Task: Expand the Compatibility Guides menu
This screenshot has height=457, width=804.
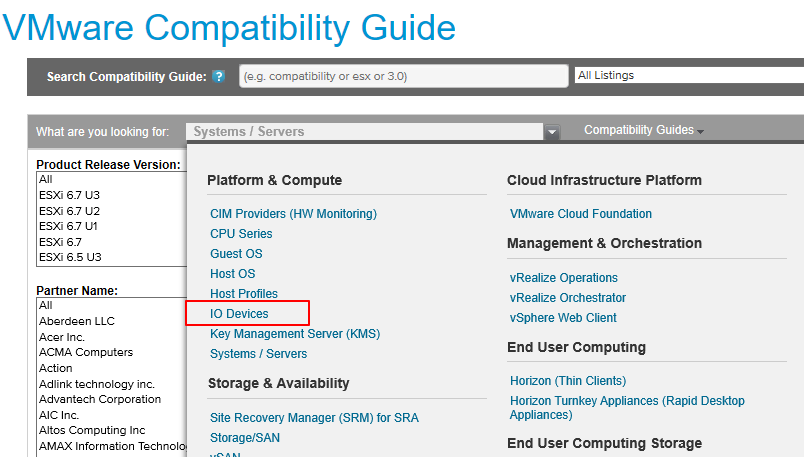Action: click(x=644, y=130)
